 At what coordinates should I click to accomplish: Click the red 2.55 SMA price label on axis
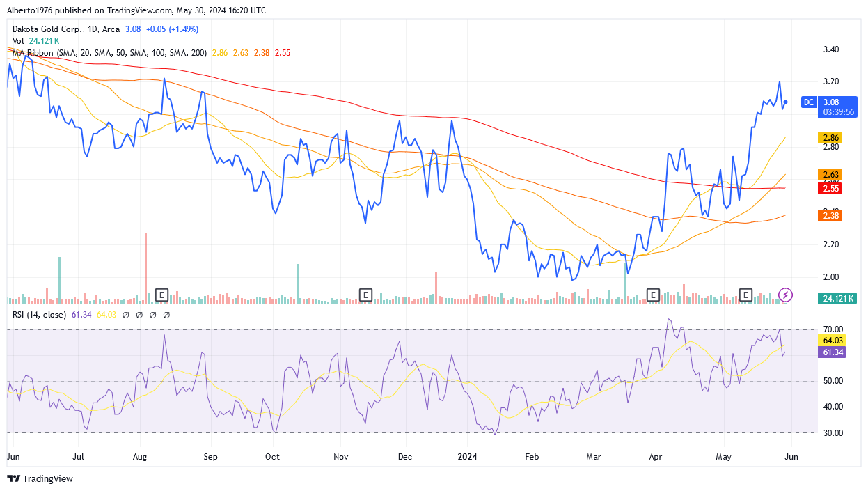tap(832, 188)
